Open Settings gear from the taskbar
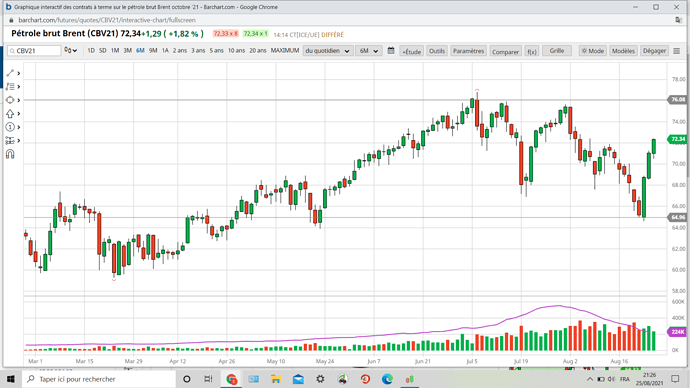Screen dimensions: 690x388 point(320,379)
